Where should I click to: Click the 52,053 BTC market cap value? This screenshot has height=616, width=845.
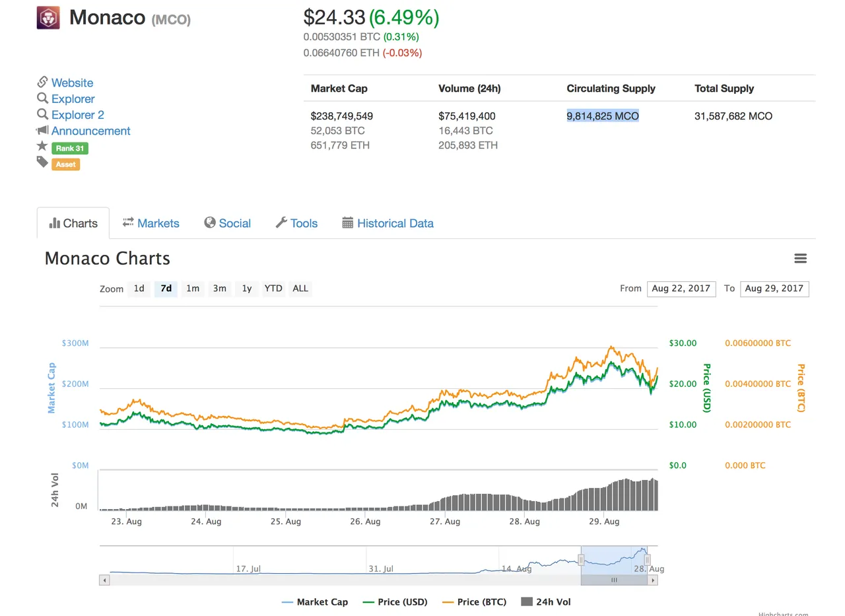337,131
